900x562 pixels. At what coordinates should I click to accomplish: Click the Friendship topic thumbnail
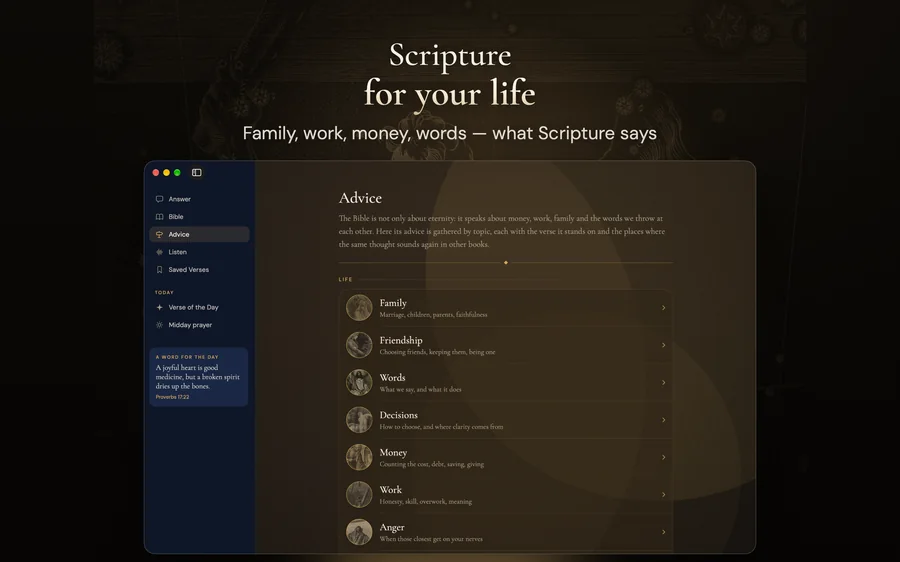point(359,345)
